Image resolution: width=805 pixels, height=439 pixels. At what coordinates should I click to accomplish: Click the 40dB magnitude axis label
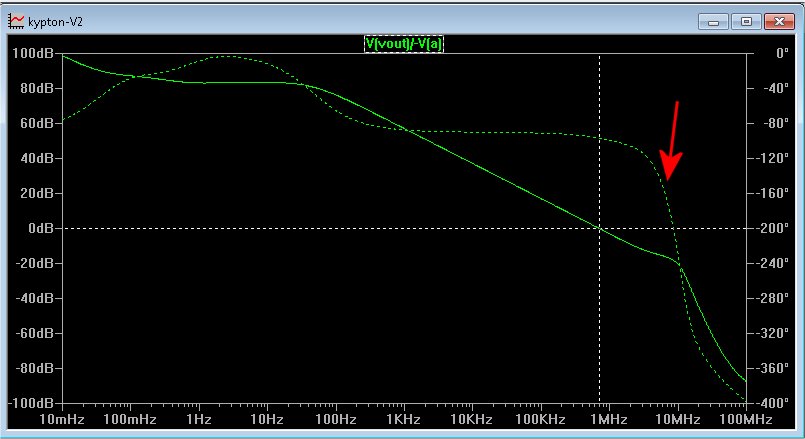click(x=37, y=158)
